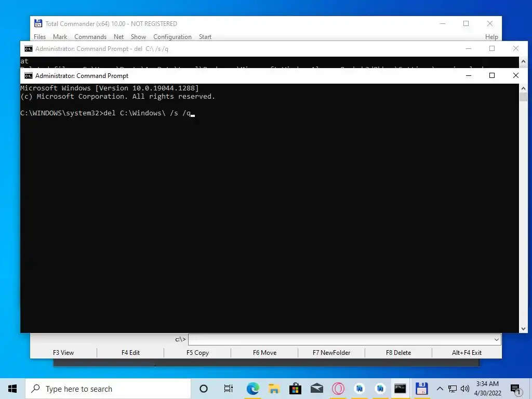532x399 pixels.
Task: Click the F5 Copy button
Action: tap(197, 353)
